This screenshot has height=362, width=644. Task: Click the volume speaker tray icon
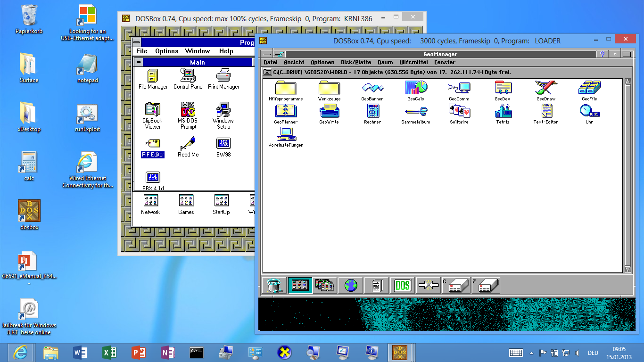pyautogui.click(x=578, y=353)
